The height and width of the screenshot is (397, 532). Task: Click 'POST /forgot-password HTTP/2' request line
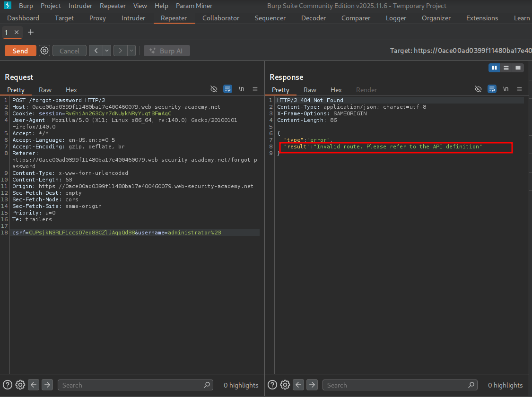[59, 100]
